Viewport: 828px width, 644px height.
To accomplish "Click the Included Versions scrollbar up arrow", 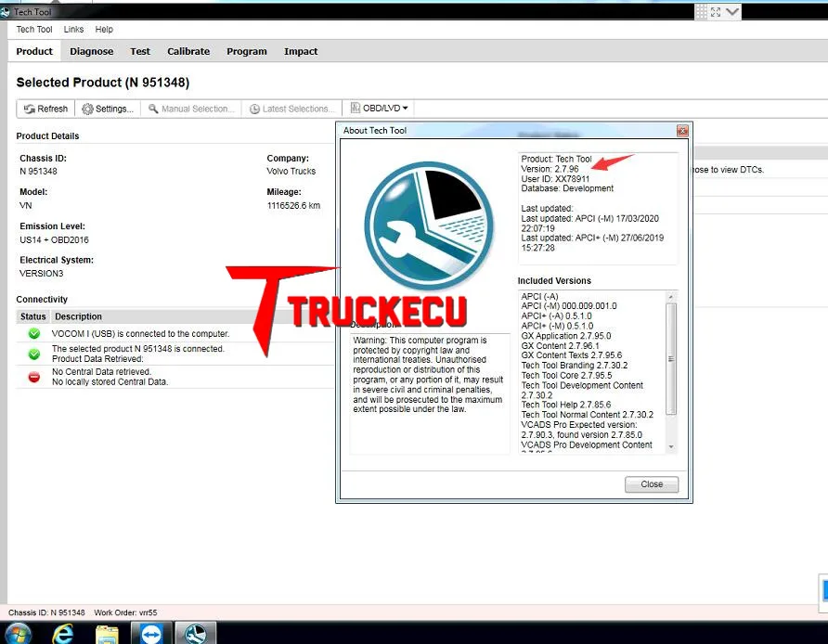I will [671, 297].
